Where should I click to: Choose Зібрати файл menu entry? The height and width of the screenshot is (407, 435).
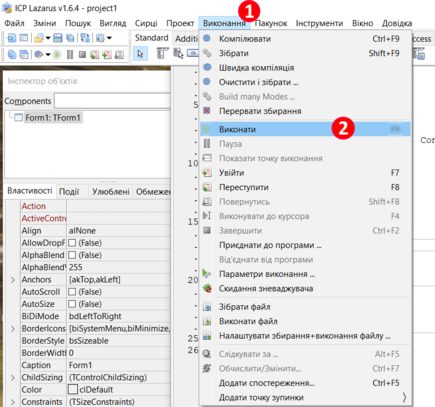(305, 307)
